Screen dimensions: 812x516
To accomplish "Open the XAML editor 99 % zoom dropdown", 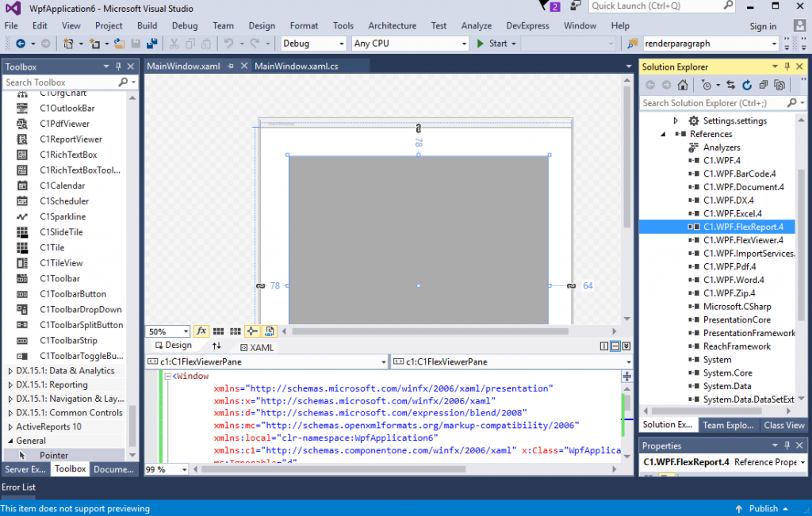I will coord(184,469).
